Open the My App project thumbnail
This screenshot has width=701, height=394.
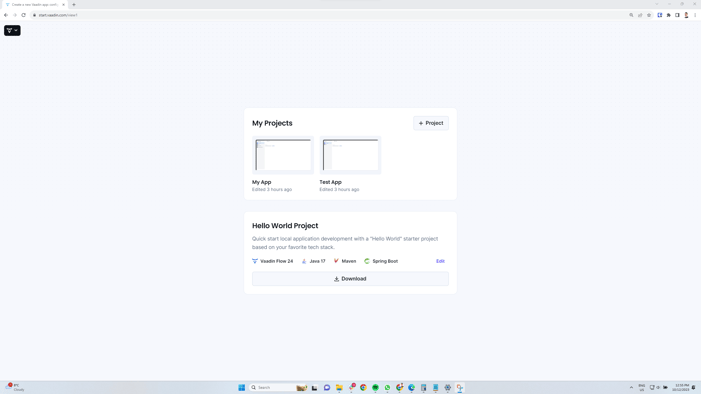tap(283, 155)
